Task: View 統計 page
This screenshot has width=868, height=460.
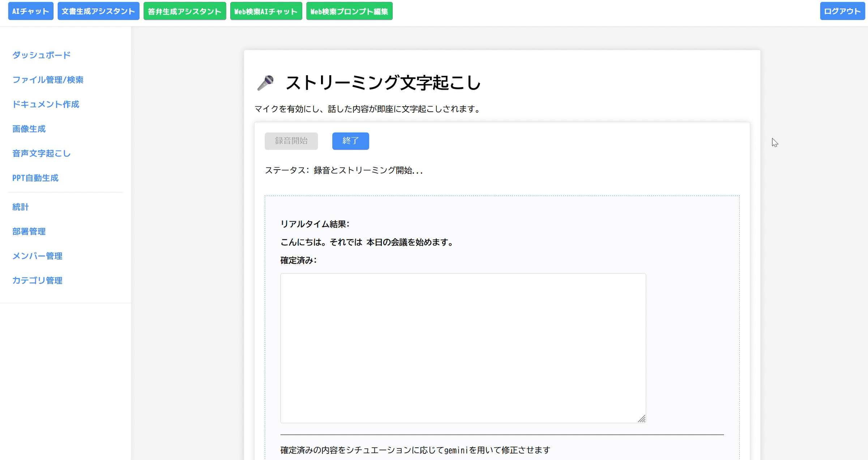Action: click(x=21, y=207)
